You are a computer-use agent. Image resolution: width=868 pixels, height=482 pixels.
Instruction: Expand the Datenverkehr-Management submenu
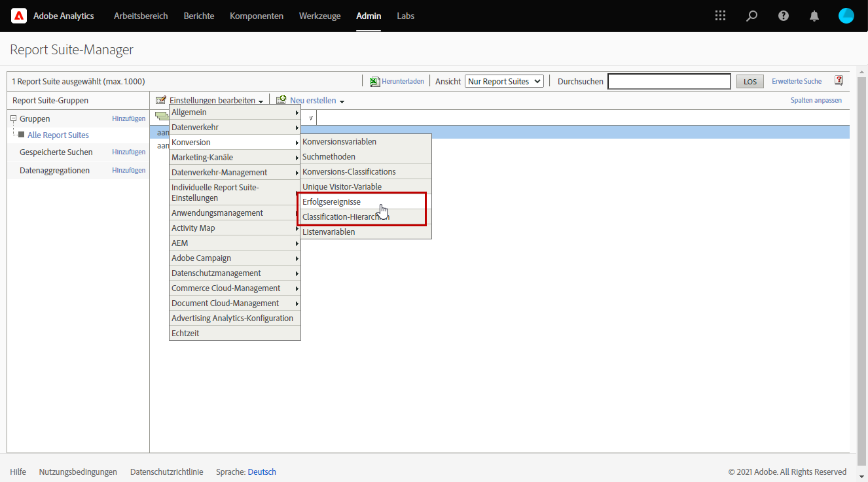[235, 173]
